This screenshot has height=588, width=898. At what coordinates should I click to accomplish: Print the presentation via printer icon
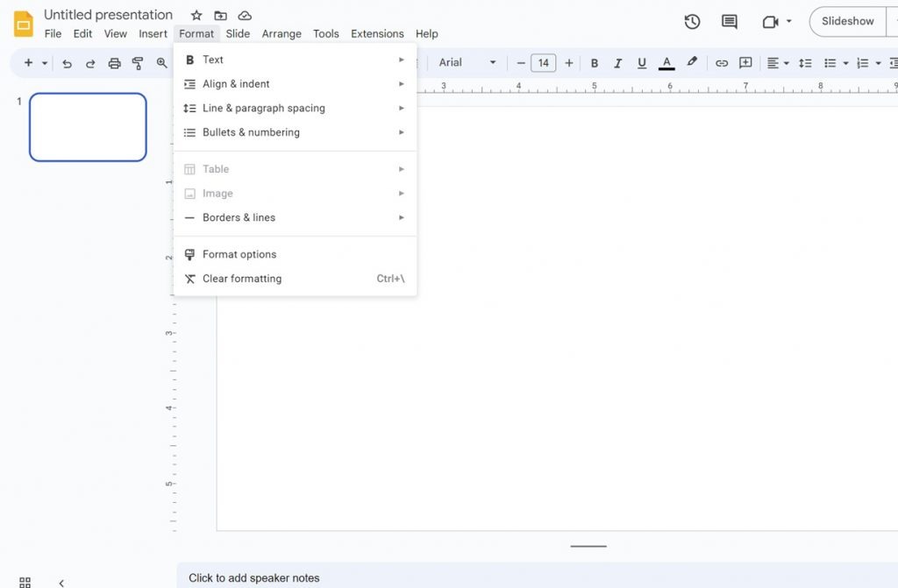(x=115, y=63)
